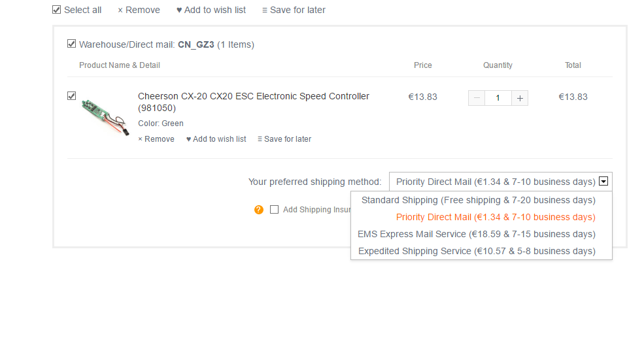Click the quantity input field
Image resolution: width=644 pixels, height=345 pixels.
pos(498,98)
